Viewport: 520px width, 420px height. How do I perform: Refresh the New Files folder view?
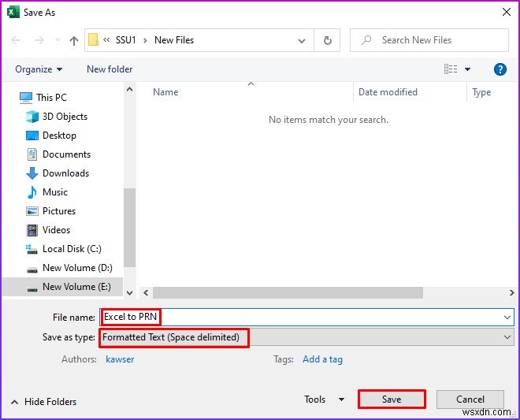[x=327, y=40]
